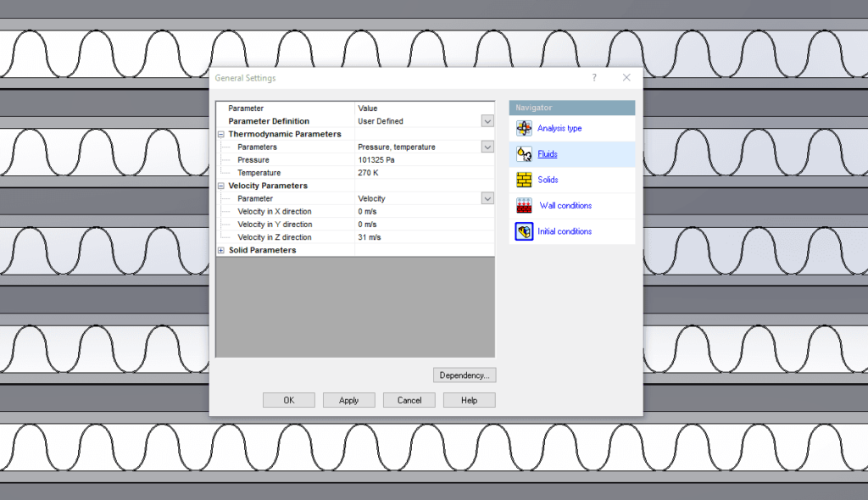
Task: Expand the Solid Parameters group
Action: (221, 250)
